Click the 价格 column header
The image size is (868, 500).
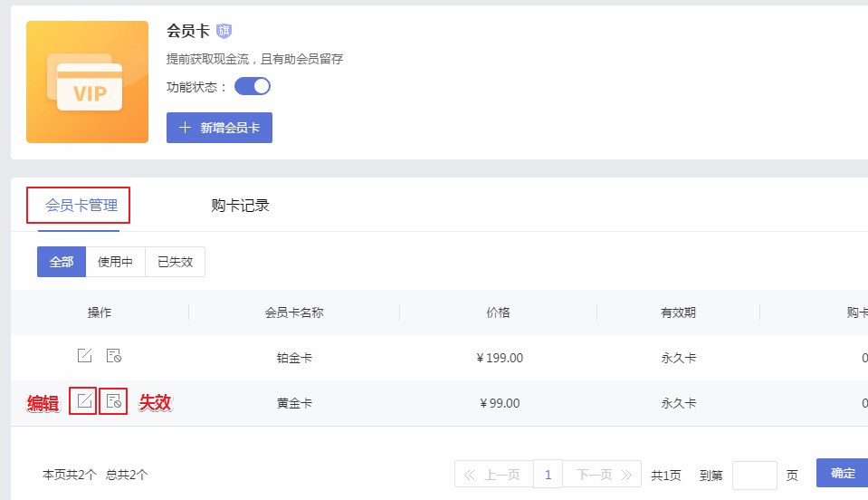498,312
